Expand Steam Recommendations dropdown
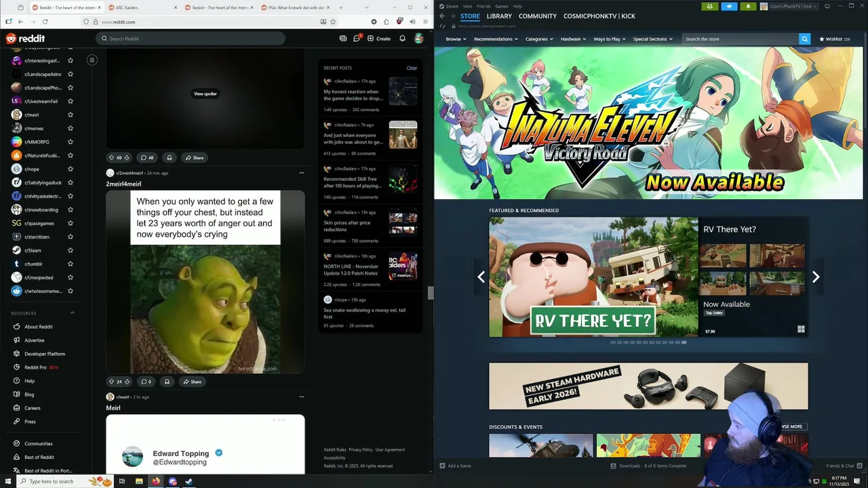Image resolution: width=868 pixels, height=488 pixels. tap(496, 39)
